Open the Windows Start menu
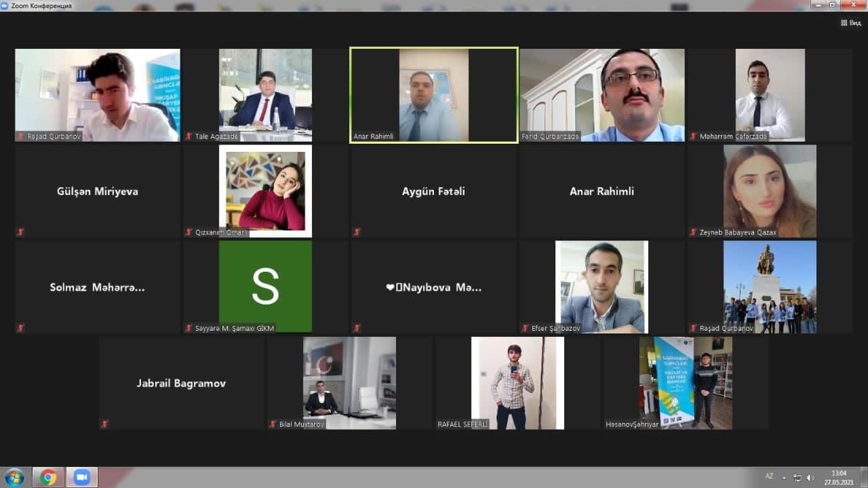The width and height of the screenshot is (868, 488). coord(14,477)
